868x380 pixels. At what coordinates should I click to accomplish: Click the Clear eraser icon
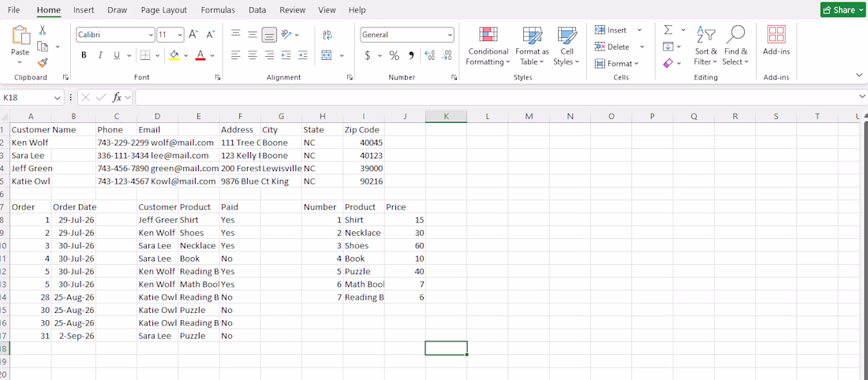668,63
